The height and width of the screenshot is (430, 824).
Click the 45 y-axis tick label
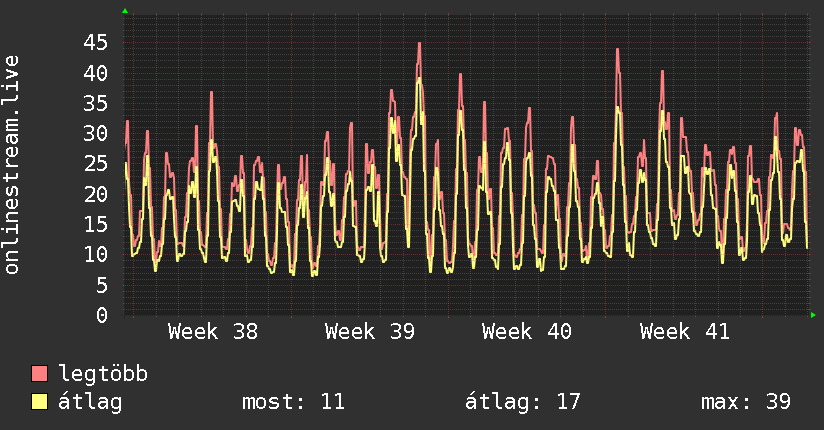[96, 43]
